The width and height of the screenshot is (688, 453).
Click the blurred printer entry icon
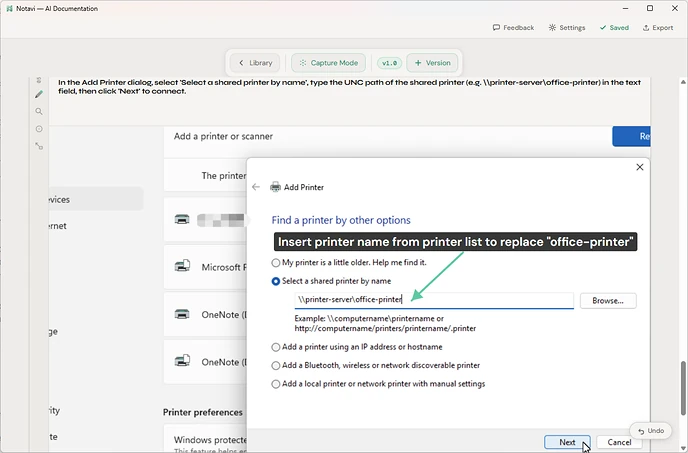point(182,219)
